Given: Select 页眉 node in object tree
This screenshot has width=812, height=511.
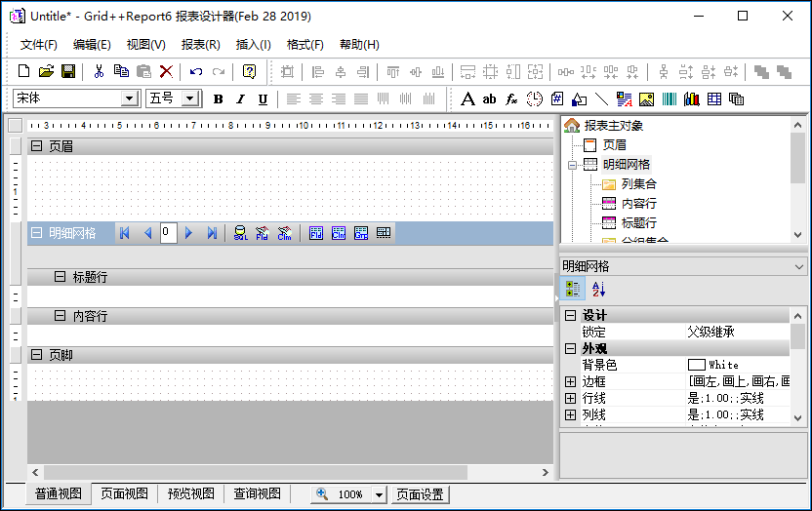Looking at the screenshot, I should [x=615, y=145].
